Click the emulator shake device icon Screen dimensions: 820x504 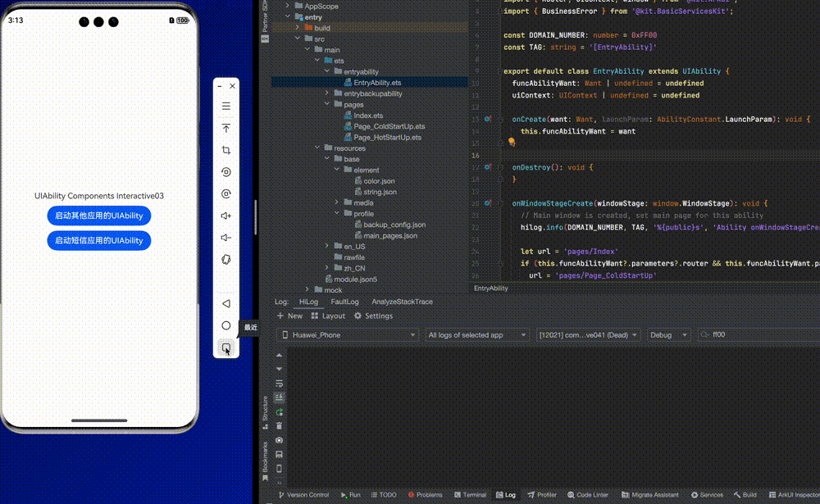(x=226, y=259)
